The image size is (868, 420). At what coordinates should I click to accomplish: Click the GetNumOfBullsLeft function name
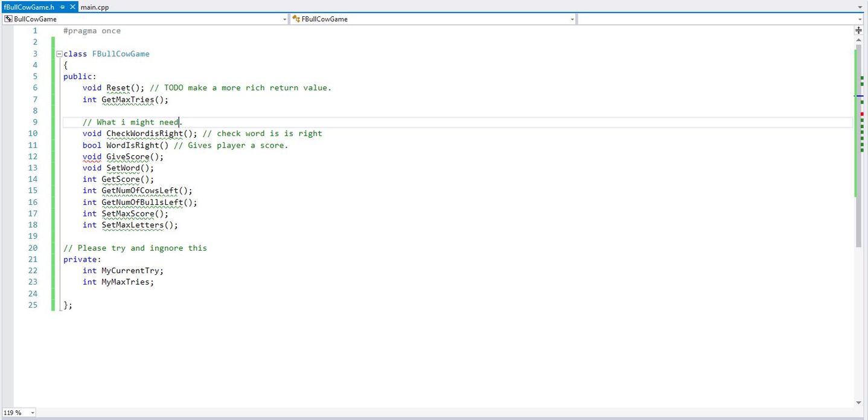click(142, 202)
